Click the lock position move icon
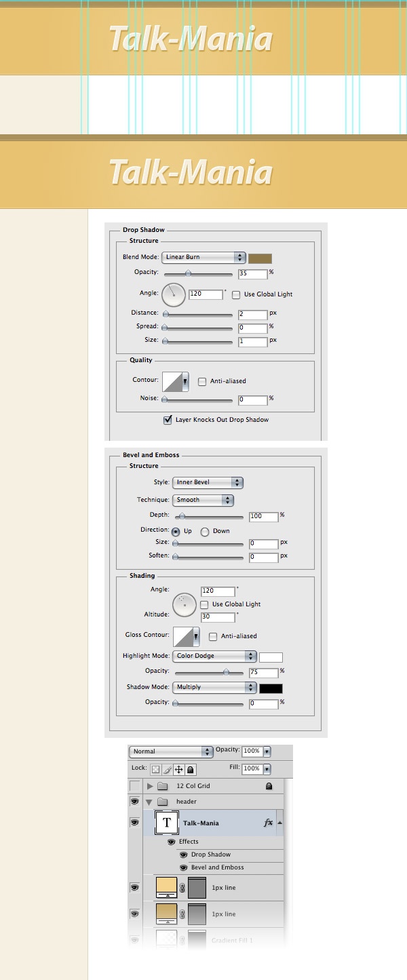The image size is (407, 980). click(x=179, y=770)
